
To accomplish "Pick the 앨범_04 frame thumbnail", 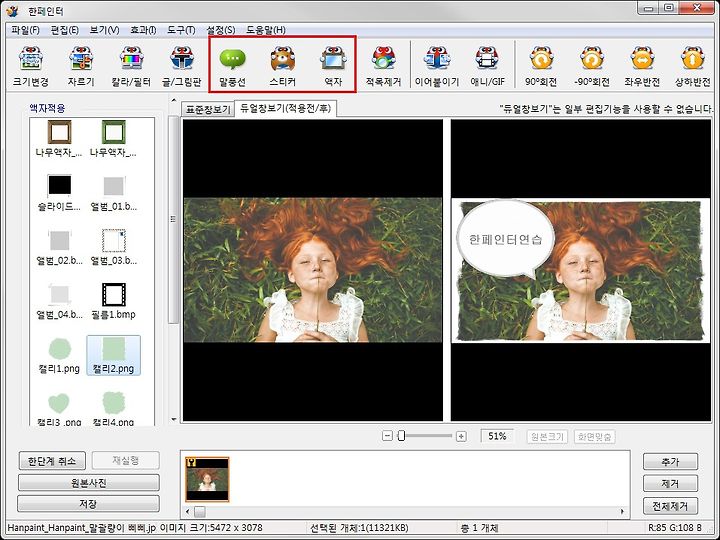I will 59,301.
